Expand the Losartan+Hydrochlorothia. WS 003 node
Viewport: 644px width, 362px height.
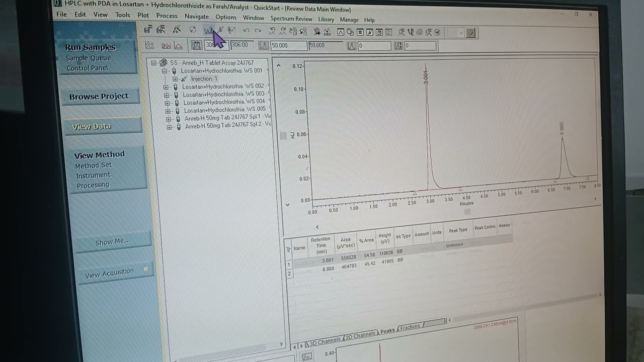point(166,95)
